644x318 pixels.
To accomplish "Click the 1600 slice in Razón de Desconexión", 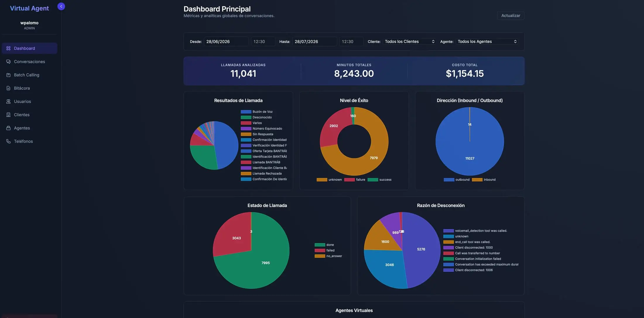I will (385, 242).
